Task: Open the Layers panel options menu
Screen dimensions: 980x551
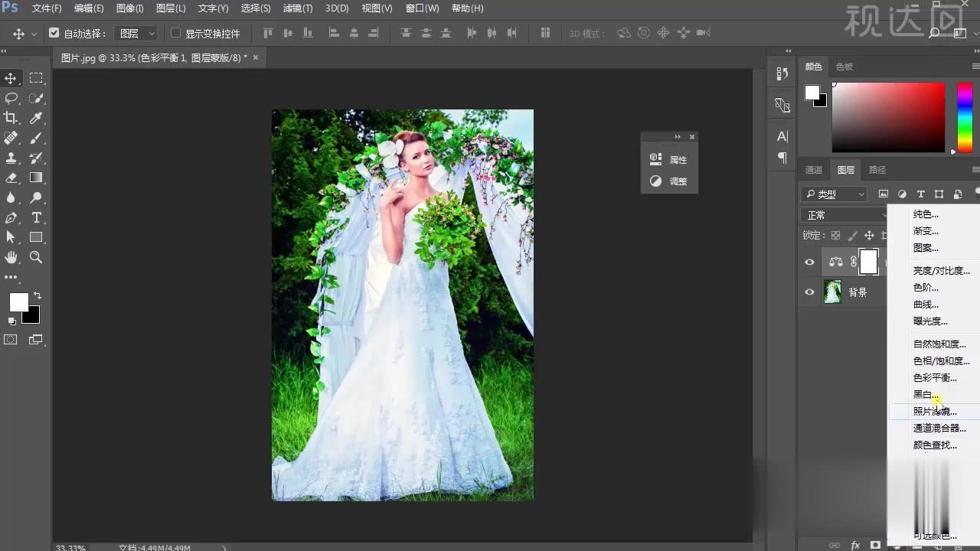Action: tap(975, 170)
